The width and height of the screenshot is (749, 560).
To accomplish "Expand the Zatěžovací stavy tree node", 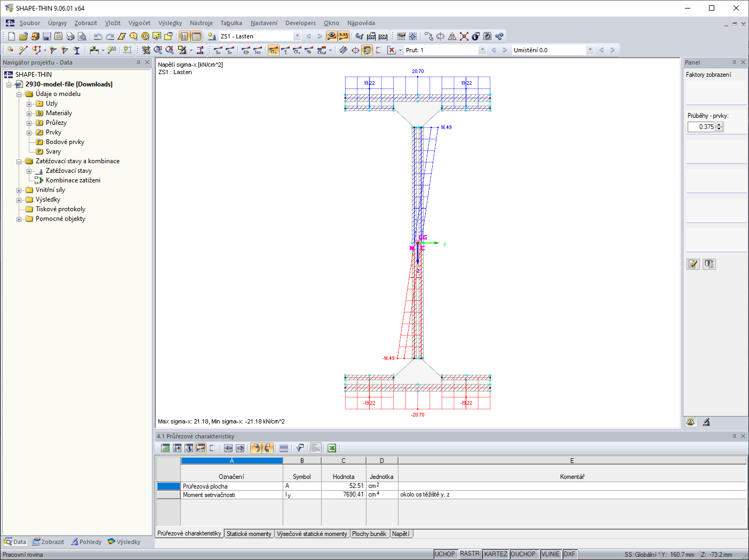I will [29, 171].
